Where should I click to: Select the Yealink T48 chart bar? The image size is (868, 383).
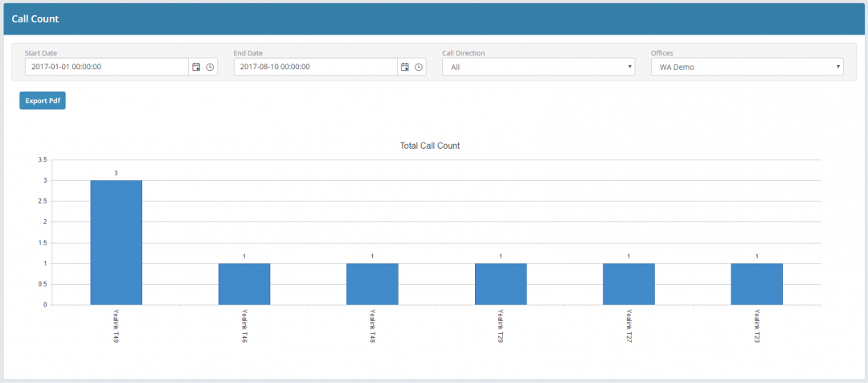372,284
